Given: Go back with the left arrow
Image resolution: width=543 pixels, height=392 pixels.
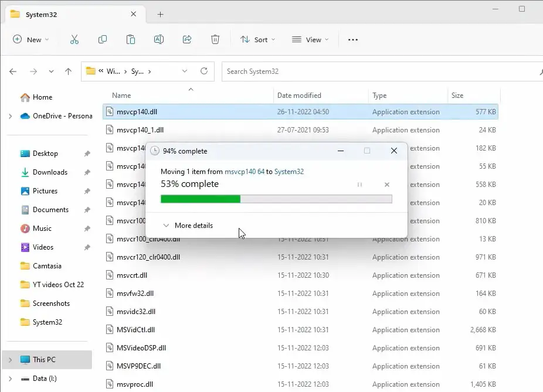Looking at the screenshot, I should (13, 71).
